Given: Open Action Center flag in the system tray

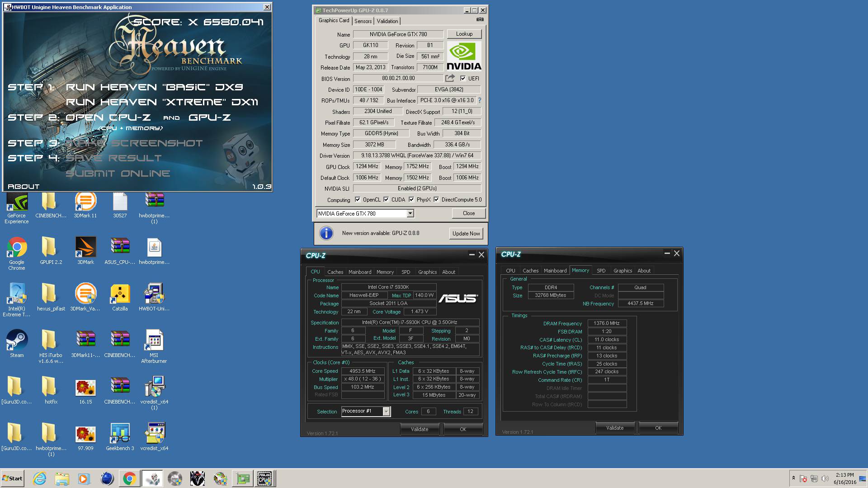Looking at the screenshot, I should pyautogui.click(x=803, y=479).
